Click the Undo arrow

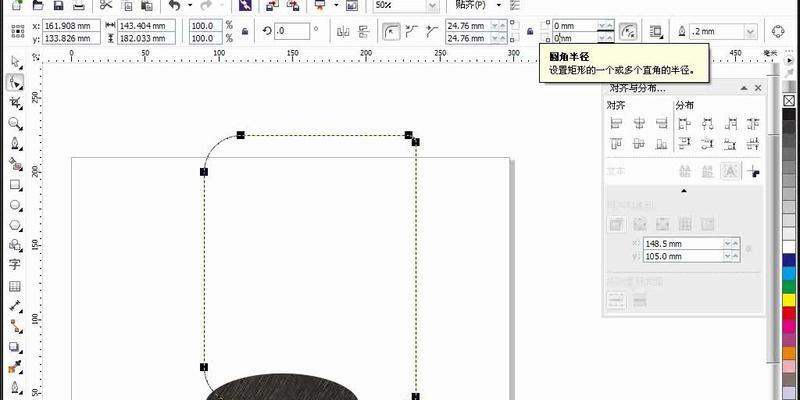(x=174, y=6)
